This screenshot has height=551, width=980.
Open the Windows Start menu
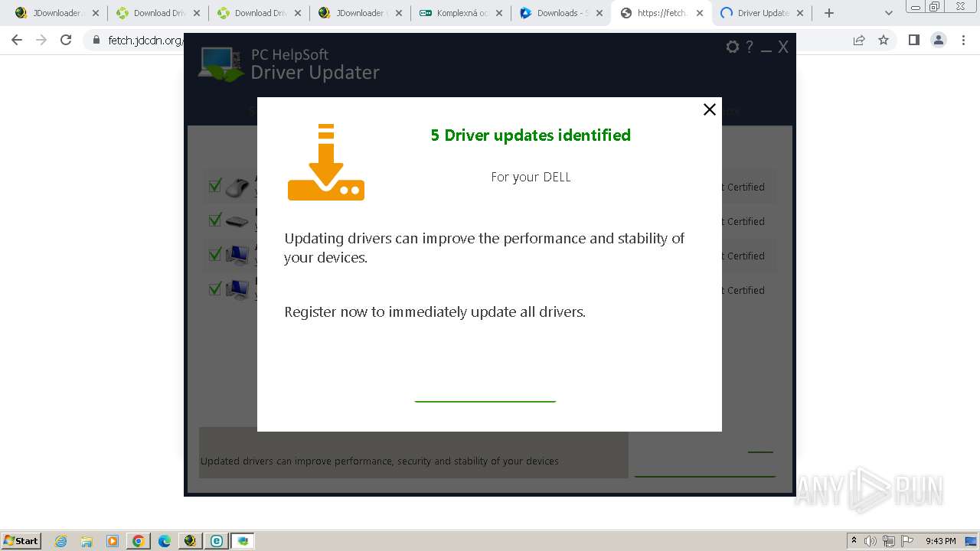[21, 540]
